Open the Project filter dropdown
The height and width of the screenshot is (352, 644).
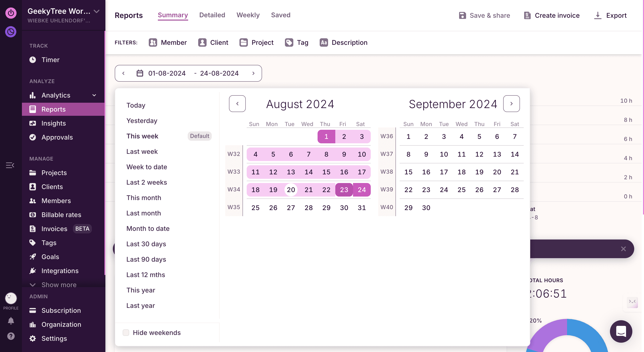pyautogui.click(x=256, y=42)
